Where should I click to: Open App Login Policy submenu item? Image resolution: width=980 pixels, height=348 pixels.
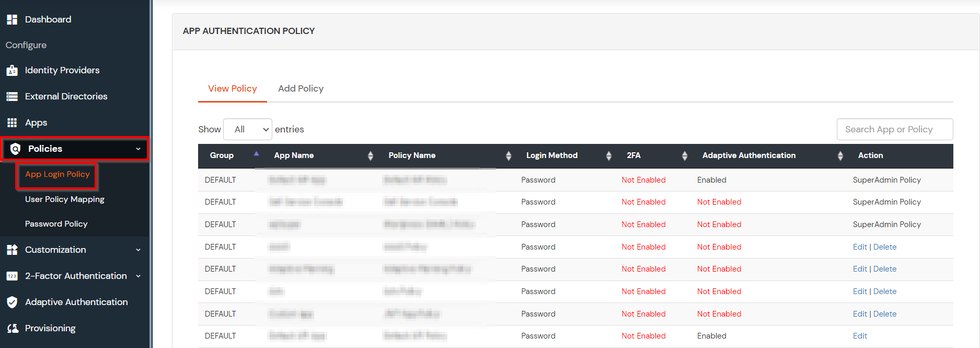57,174
